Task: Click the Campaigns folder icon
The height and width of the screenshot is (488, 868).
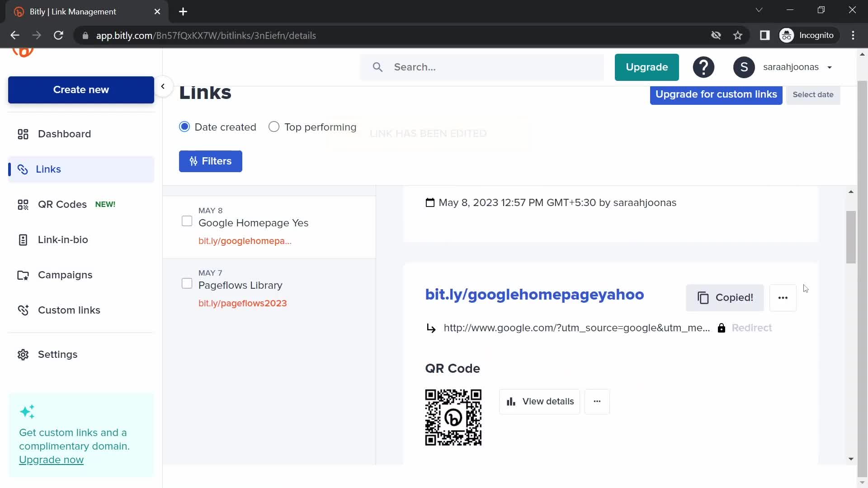Action: pyautogui.click(x=23, y=275)
